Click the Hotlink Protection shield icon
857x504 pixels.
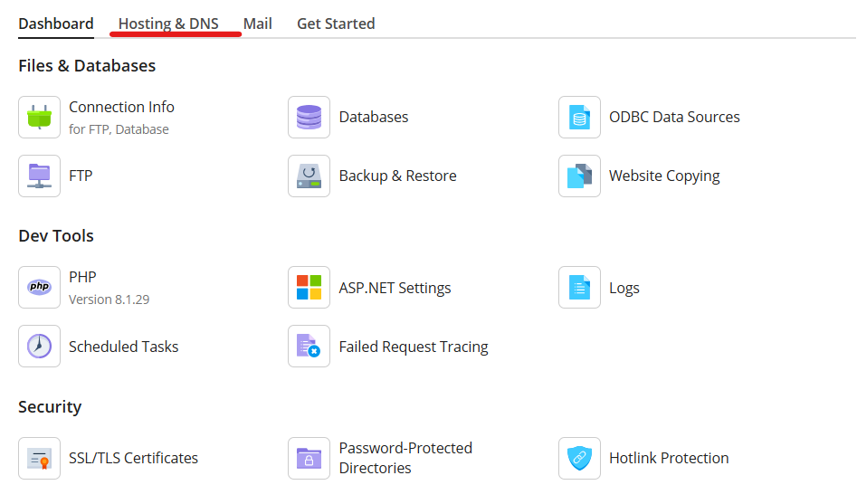tap(579, 458)
